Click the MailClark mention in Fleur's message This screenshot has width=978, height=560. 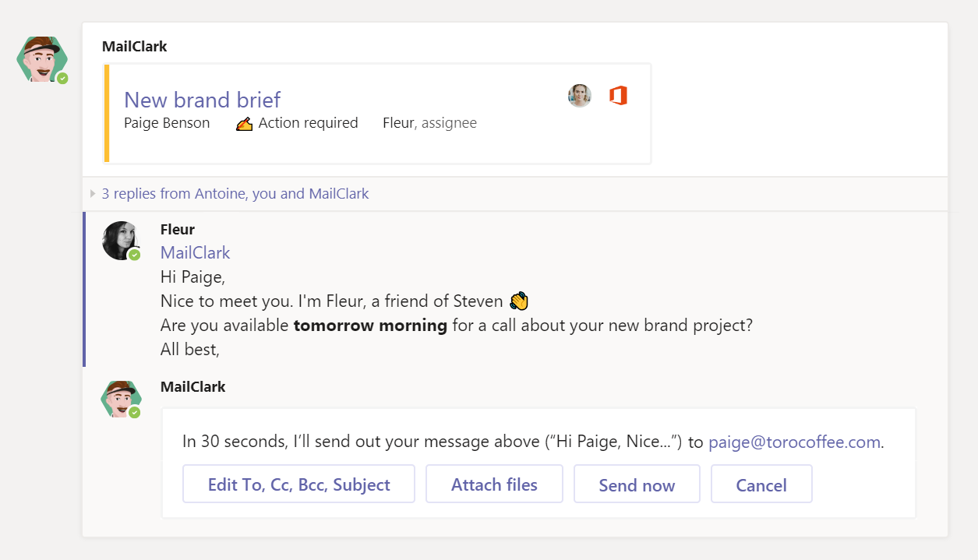coord(195,252)
